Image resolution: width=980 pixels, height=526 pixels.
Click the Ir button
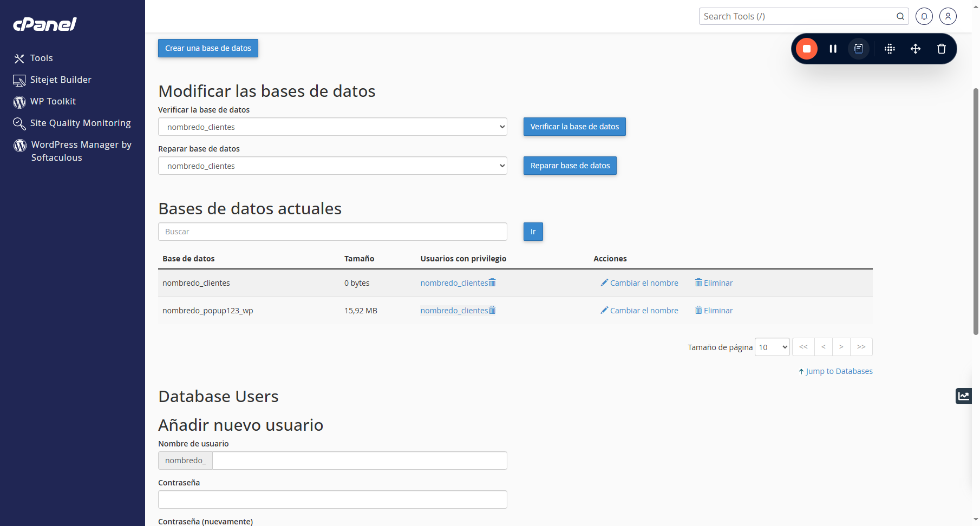[533, 232]
